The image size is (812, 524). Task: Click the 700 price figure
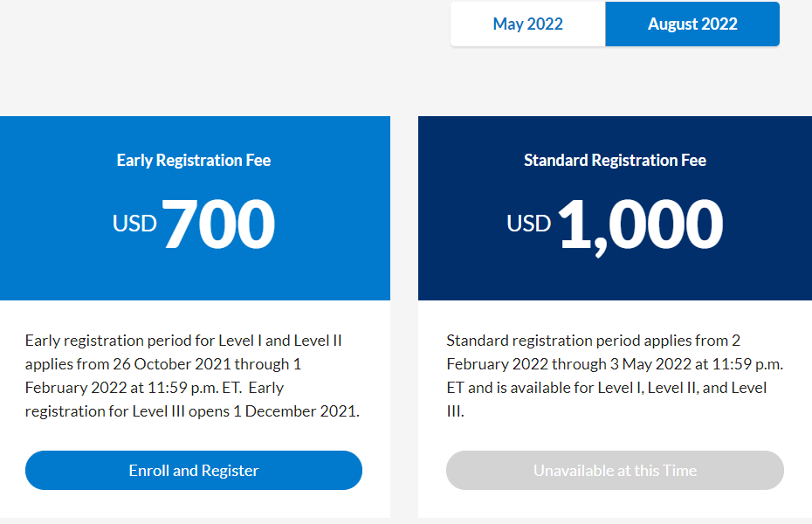(219, 224)
